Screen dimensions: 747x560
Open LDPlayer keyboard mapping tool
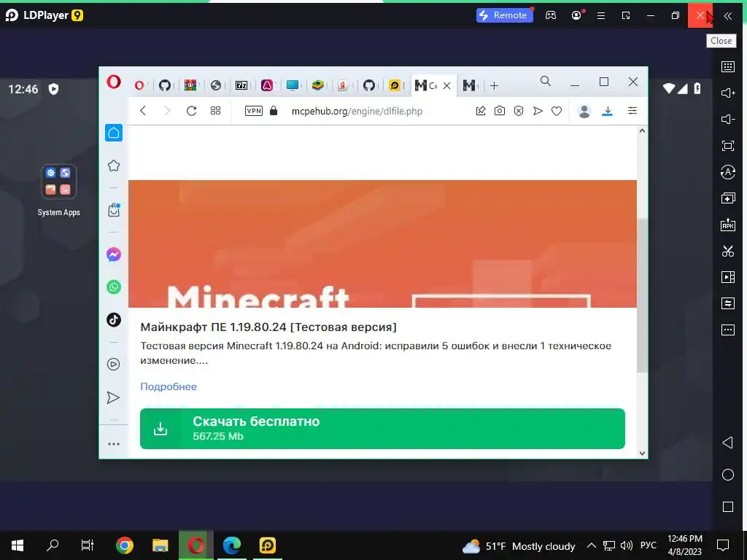[727, 66]
